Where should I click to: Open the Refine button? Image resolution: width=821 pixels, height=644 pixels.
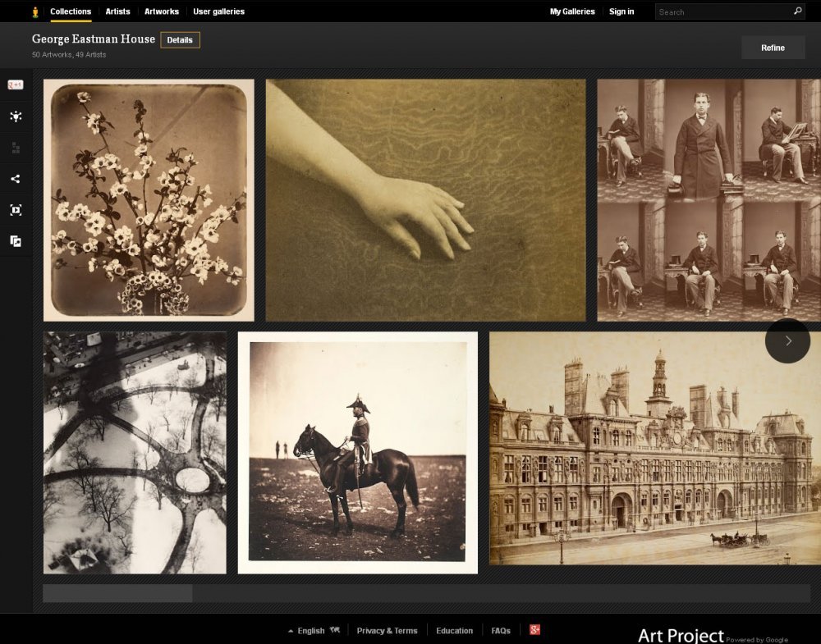coord(773,48)
